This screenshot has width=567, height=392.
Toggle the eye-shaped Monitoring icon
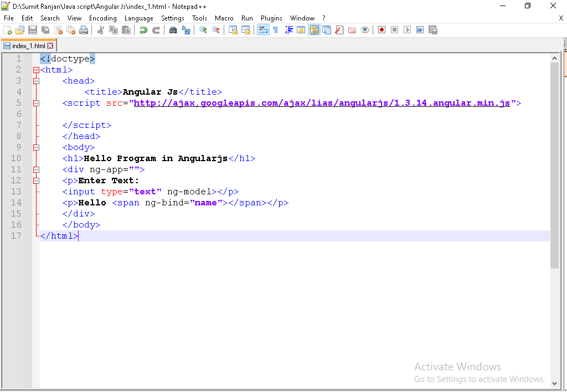tap(364, 30)
